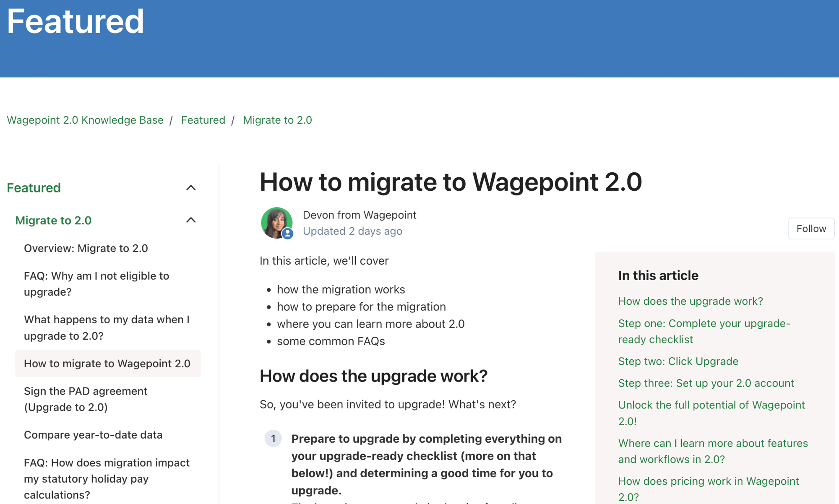839x504 pixels.
Task: Select Migrate to 2.0 sidebar section
Action: [x=53, y=220]
